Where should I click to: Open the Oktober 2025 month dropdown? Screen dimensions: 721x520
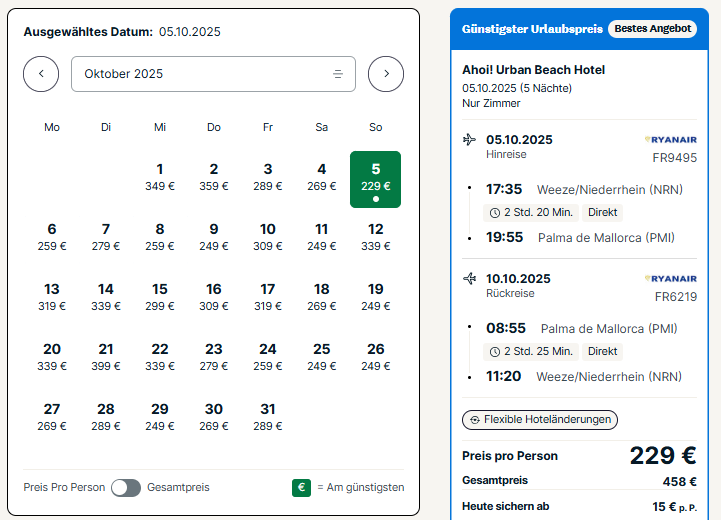213,74
